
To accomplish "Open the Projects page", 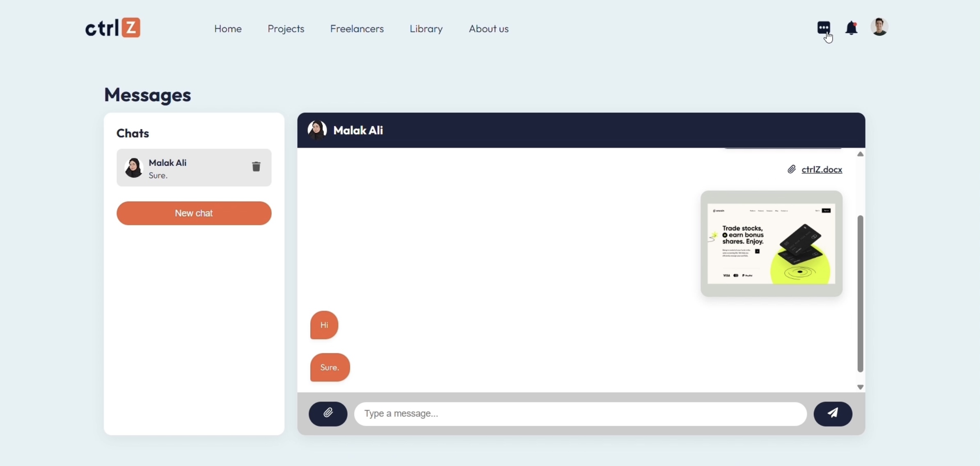I will pos(286,29).
